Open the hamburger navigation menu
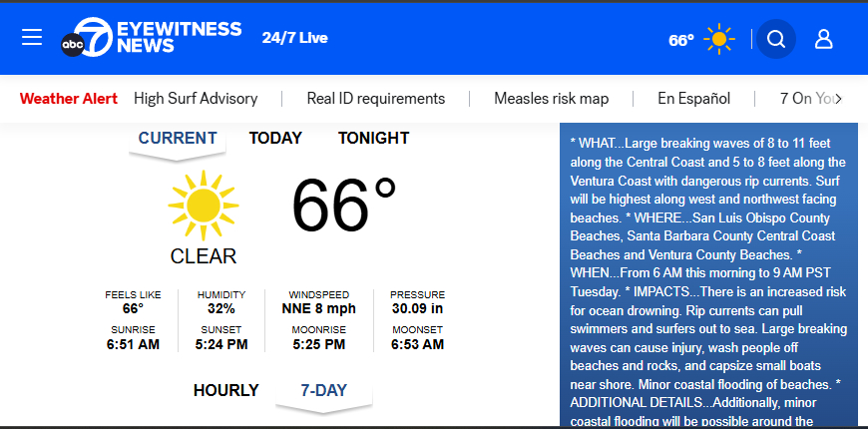 click(32, 38)
